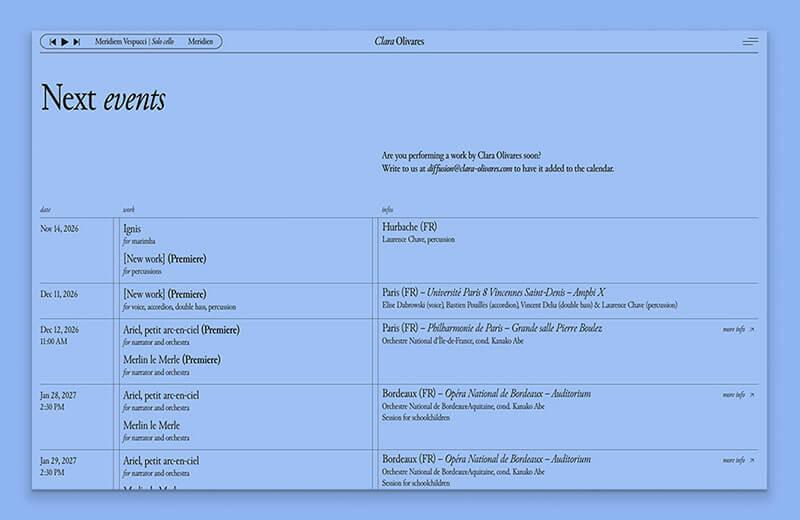The width and height of the screenshot is (800, 520).
Task: Click the Next events heading
Action: (103, 97)
